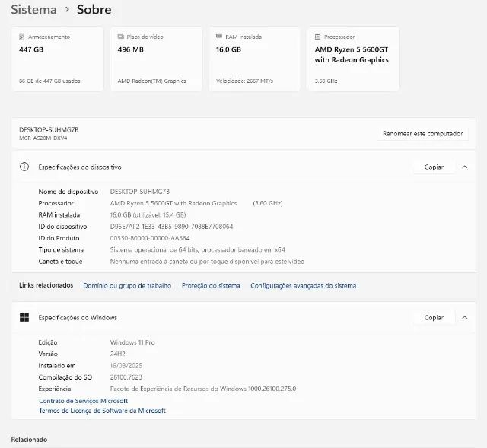
Task: Open Domínio ou grupo de trabalho link
Action: click(x=127, y=286)
